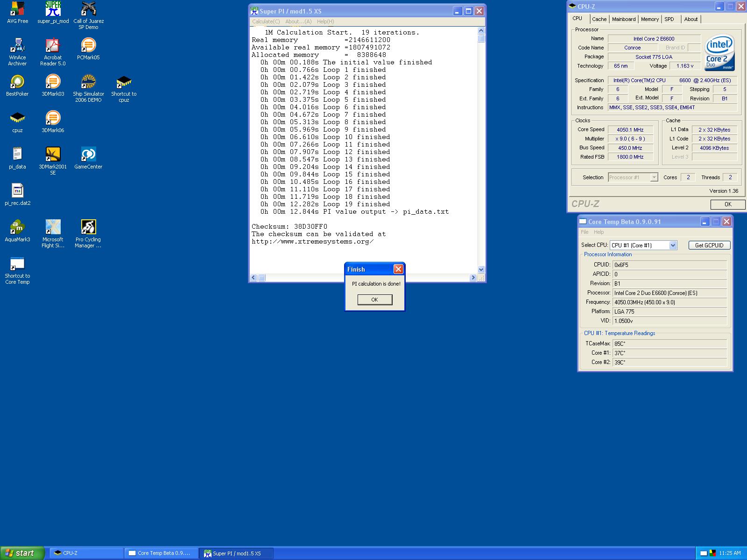Select the GameCenter icon
This screenshot has width=747, height=560.
(88, 158)
